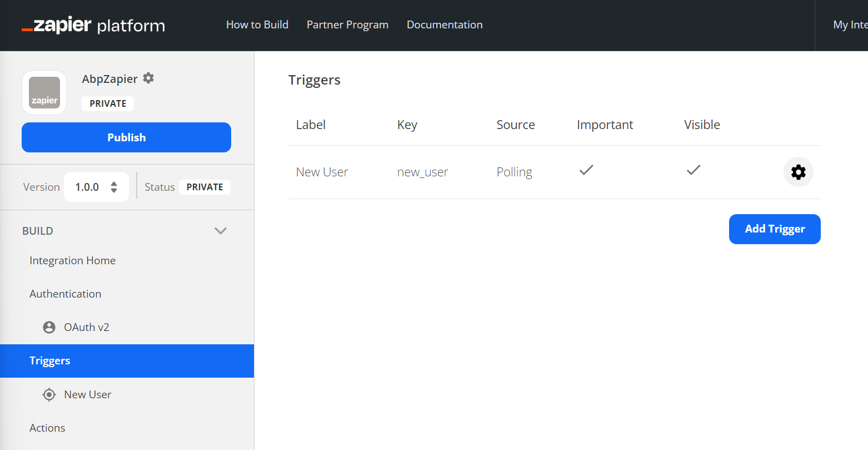The height and width of the screenshot is (450, 868).
Task: Open the Zapier platform logo home link
Action: 93,26
